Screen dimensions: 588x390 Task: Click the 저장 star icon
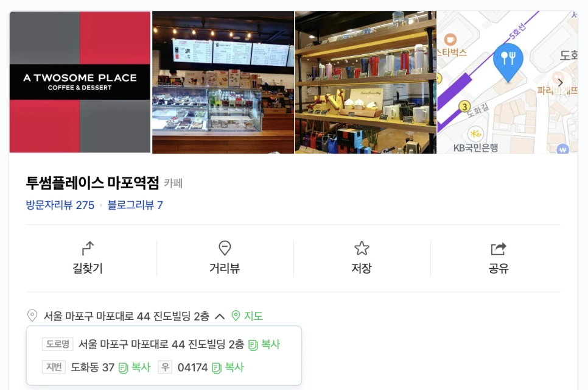click(362, 248)
